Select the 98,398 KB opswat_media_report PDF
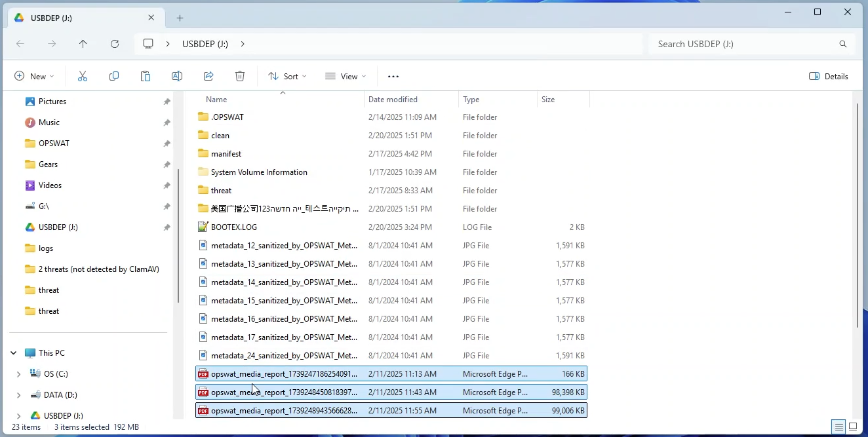 pos(391,392)
